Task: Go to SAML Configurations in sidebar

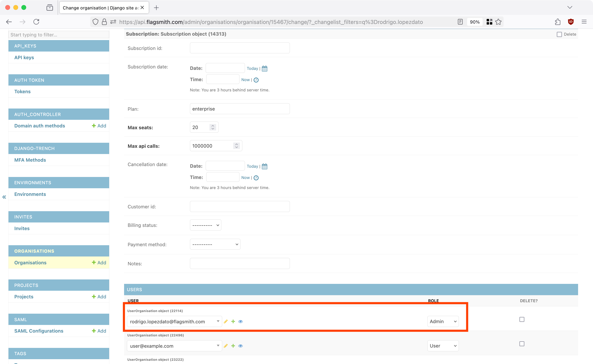Action: coord(39,331)
